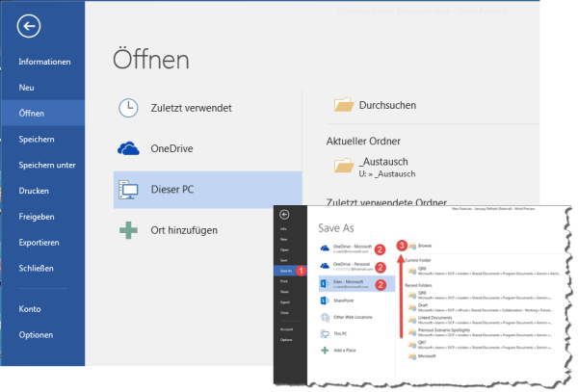The image size is (578, 392).
Task: Choose SharePoint in the Save As list
Action: (337, 301)
